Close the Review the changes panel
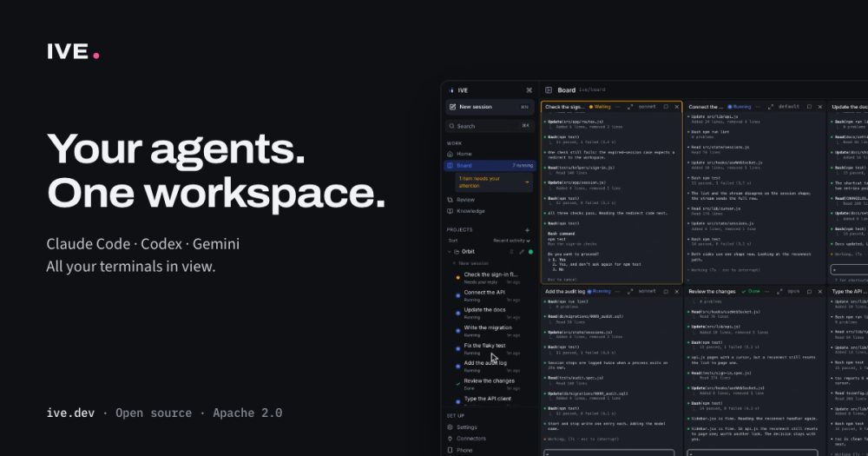 (x=820, y=292)
